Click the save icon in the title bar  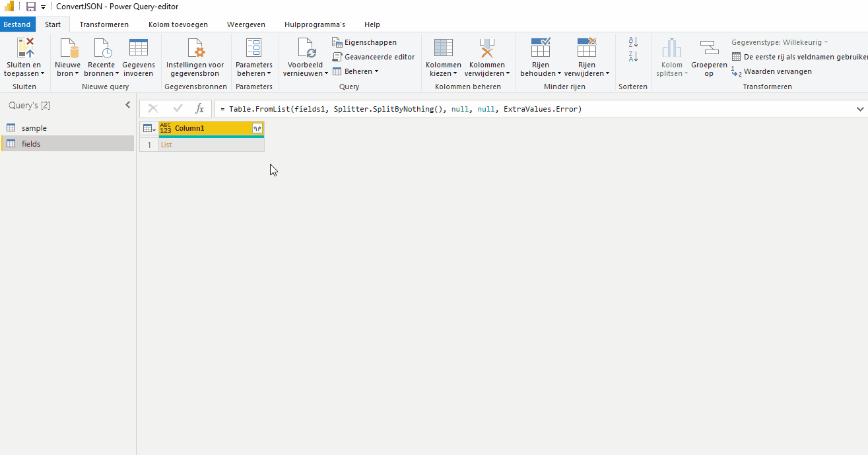pos(30,7)
